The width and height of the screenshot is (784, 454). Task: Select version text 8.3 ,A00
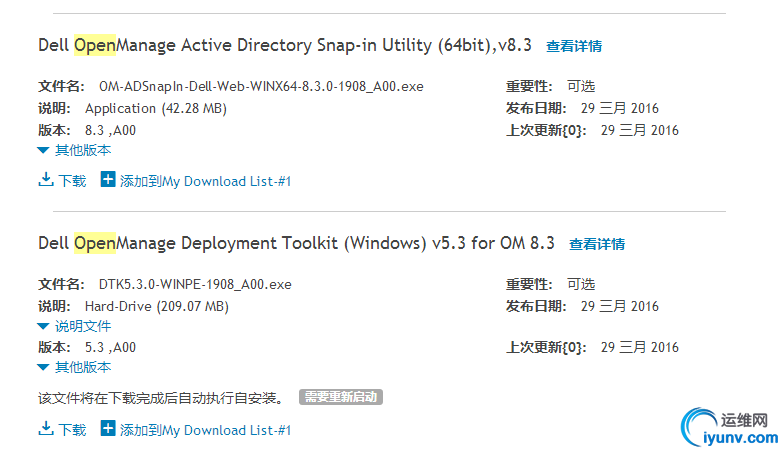click(x=110, y=130)
